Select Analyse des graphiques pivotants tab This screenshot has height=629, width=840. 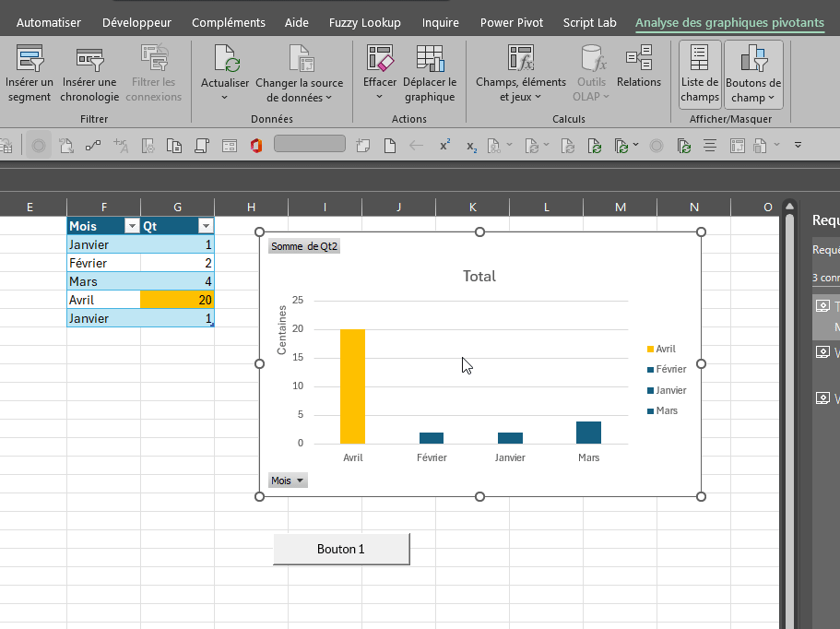pyautogui.click(x=729, y=22)
